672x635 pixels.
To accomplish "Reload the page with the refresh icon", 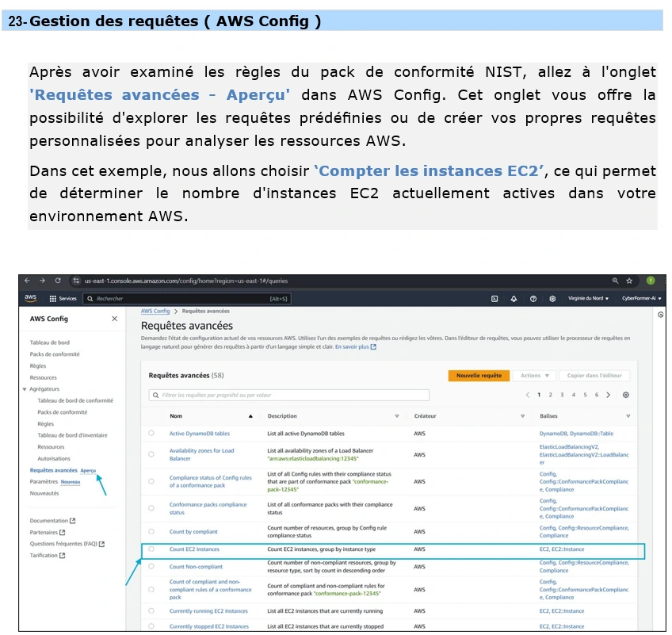I will pyautogui.click(x=58, y=281).
